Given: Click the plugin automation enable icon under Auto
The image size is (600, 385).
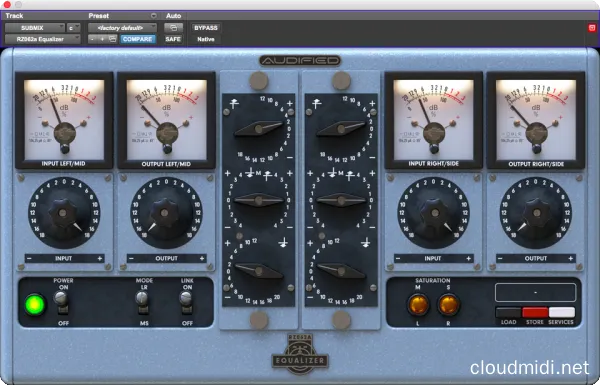Looking at the screenshot, I should [173, 28].
